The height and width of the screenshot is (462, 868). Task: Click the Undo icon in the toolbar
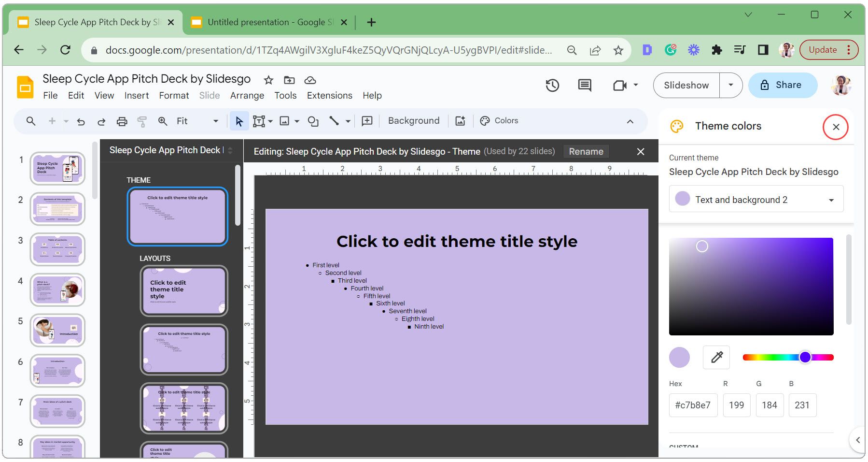point(81,121)
